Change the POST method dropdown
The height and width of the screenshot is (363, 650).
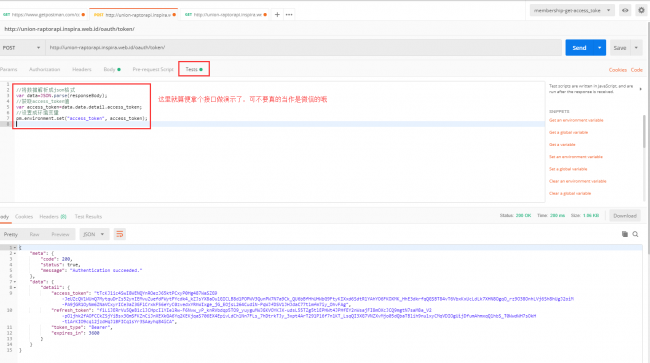[22, 48]
